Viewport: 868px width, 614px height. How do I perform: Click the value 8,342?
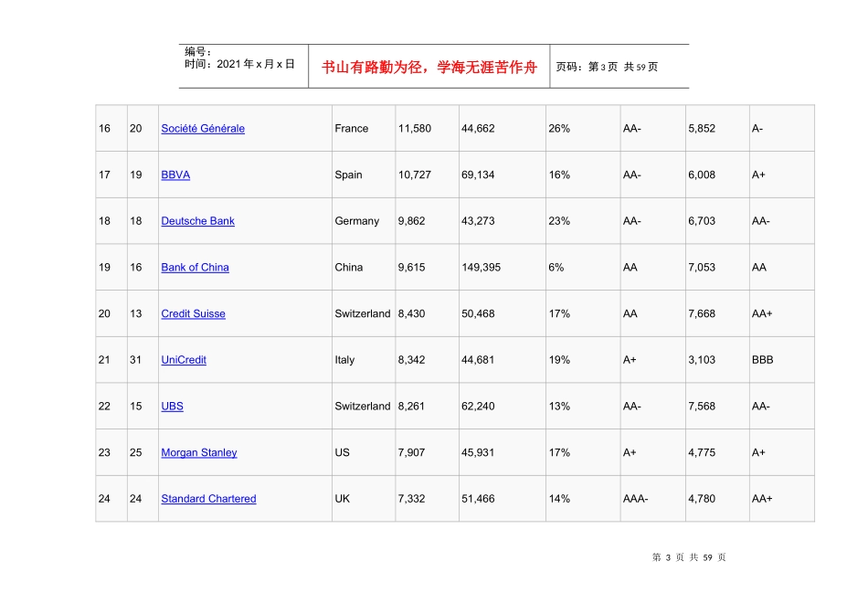411,360
